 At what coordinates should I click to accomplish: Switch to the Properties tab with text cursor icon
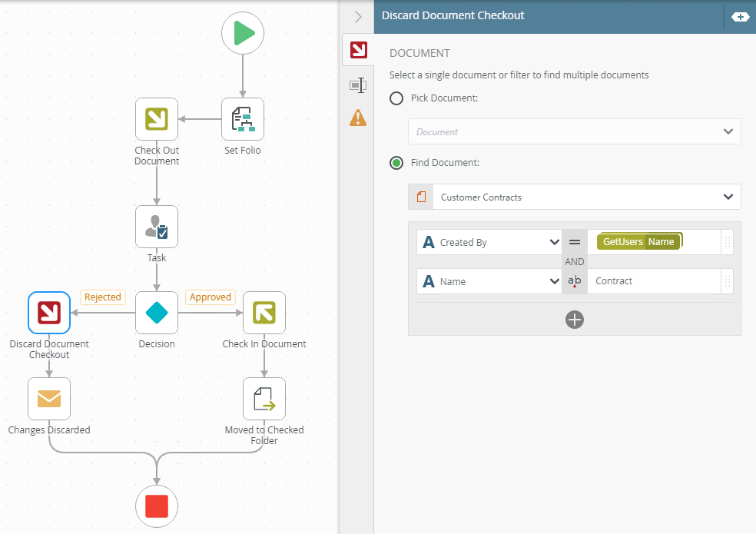tap(358, 85)
